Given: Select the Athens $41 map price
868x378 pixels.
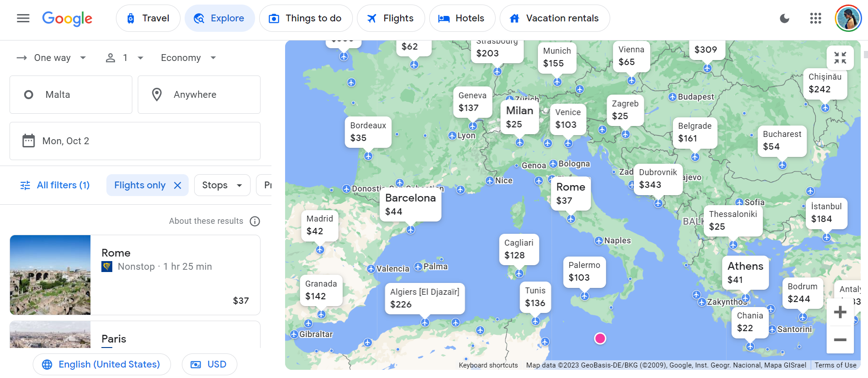Looking at the screenshot, I should (745, 273).
